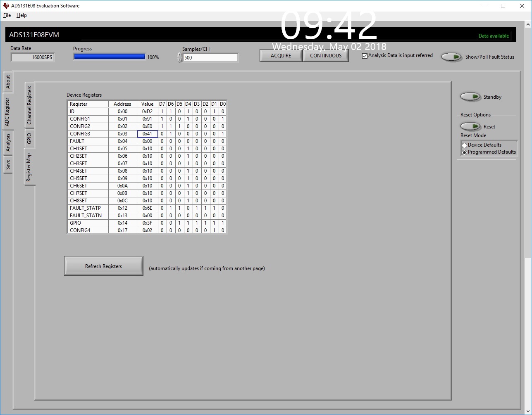Select Device Defaults reset mode

pos(465,145)
